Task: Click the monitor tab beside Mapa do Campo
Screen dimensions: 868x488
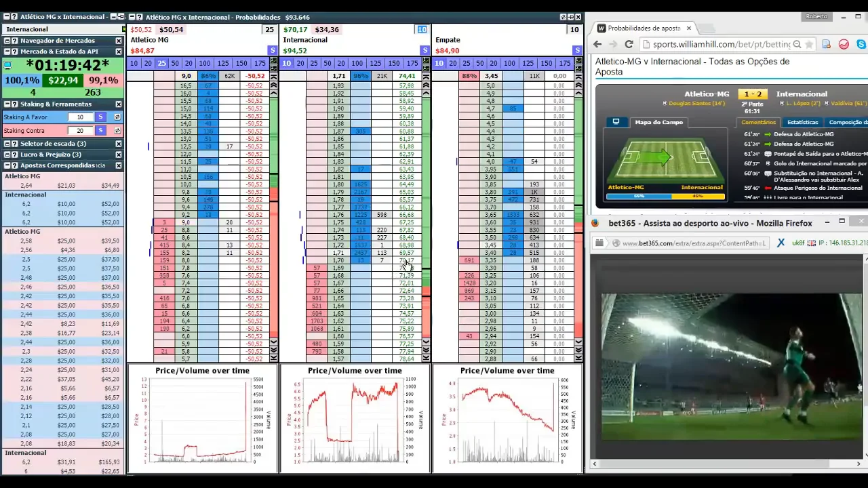Action: [616, 122]
